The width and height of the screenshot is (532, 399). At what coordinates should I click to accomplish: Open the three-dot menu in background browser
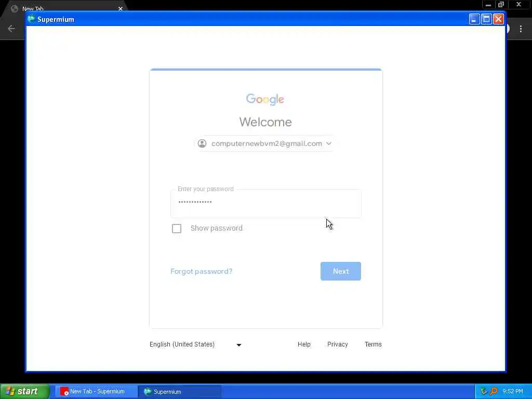521,29
